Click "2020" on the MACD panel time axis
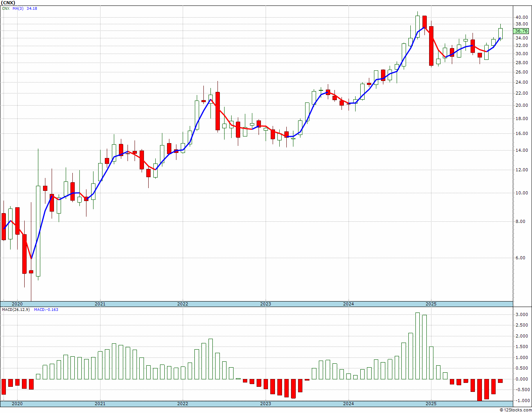Image resolution: width=532 pixels, height=413 pixels. 17,404
